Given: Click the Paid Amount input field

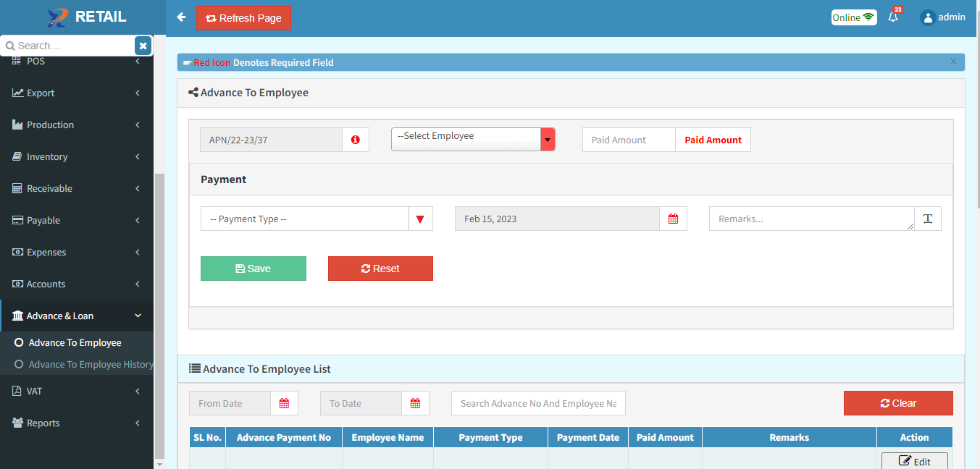Looking at the screenshot, I should click(x=628, y=140).
